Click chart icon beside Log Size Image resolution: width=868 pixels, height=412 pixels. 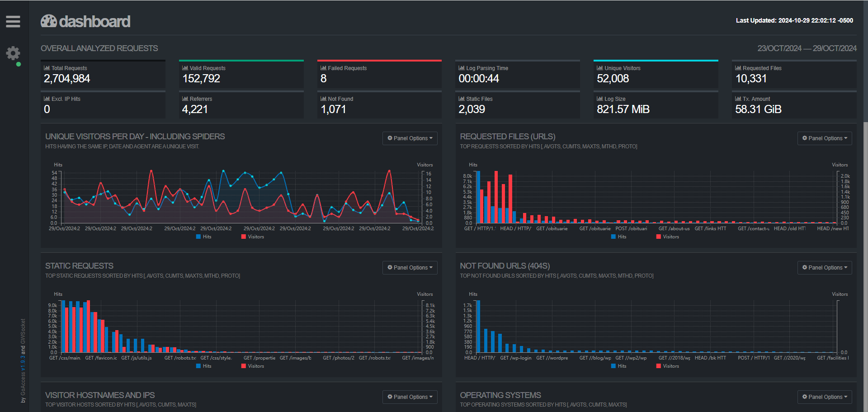(600, 99)
